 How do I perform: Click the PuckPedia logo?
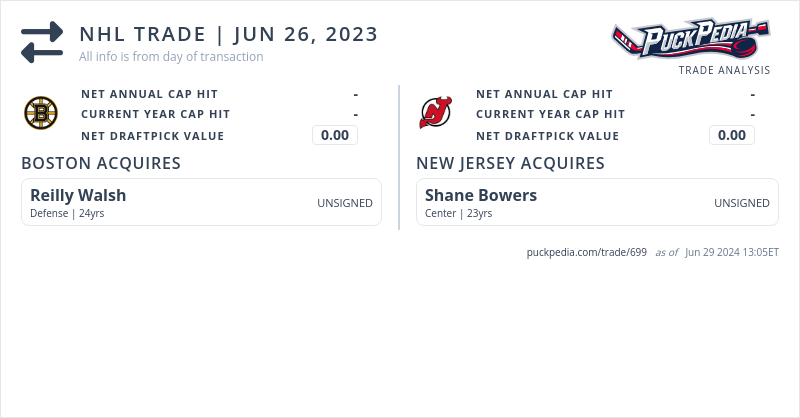click(690, 40)
